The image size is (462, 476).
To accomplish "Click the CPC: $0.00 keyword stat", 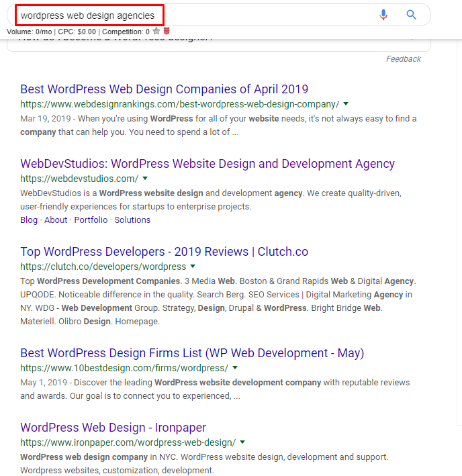I will tap(77, 32).
